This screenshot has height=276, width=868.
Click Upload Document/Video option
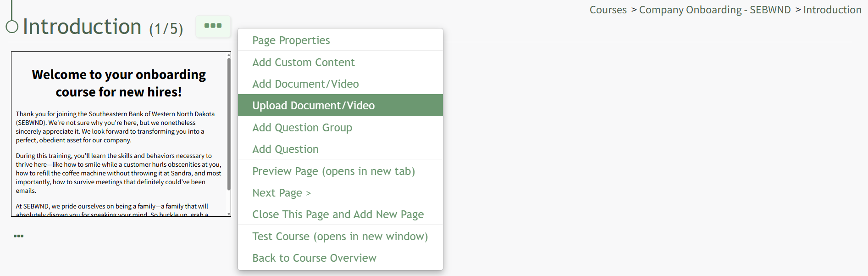(340, 105)
